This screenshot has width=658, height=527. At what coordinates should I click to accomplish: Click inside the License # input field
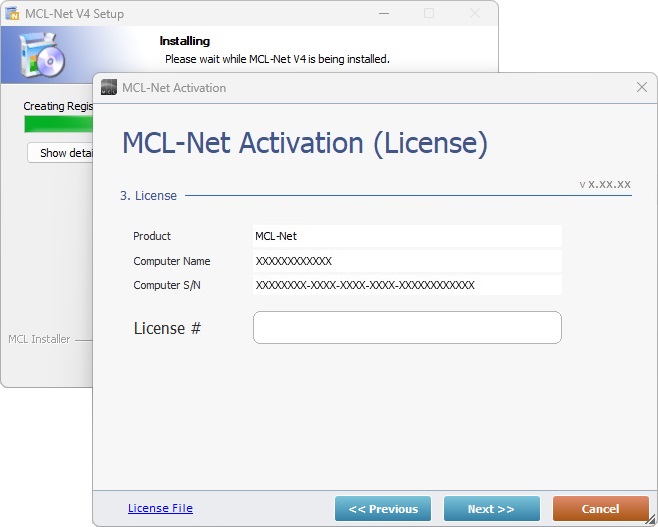pos(407,328)
